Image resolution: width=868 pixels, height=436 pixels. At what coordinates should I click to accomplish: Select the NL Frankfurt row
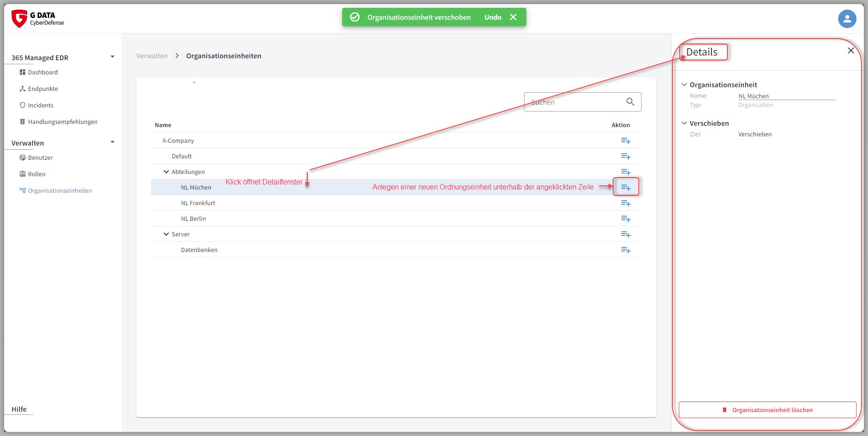(395, 203)
